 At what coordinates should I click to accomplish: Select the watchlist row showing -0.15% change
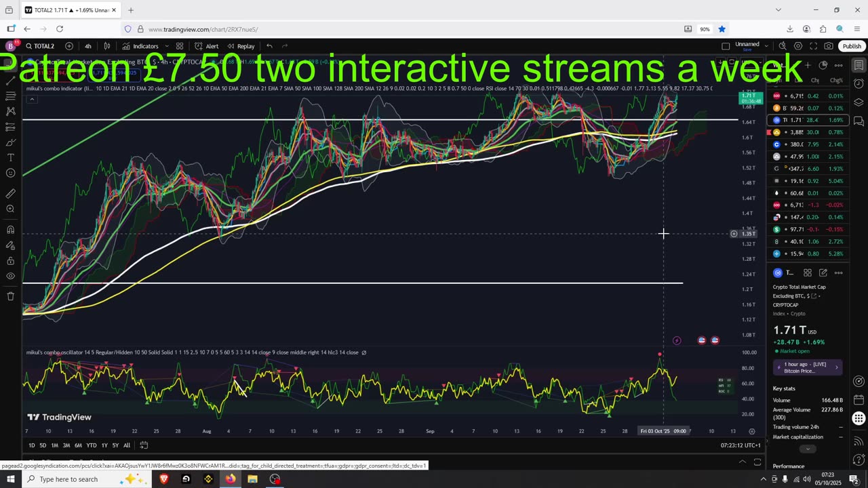808,229
